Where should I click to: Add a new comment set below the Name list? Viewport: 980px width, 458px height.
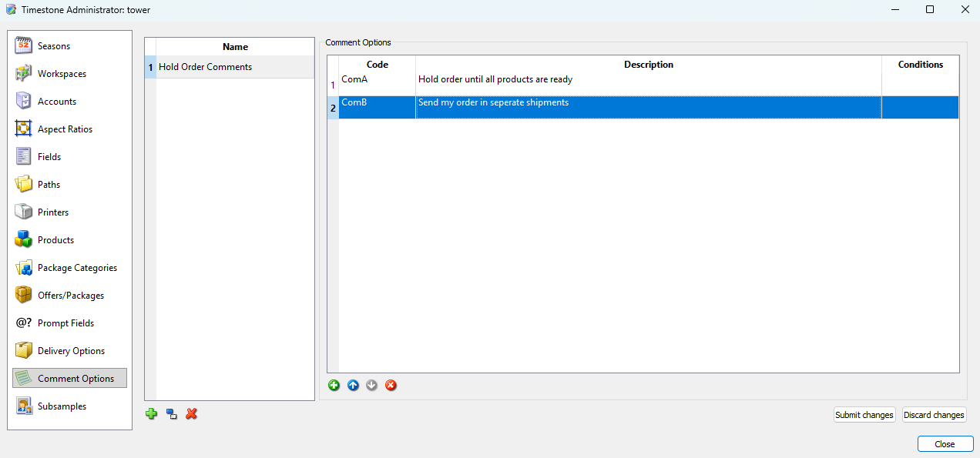pos(151,414)
